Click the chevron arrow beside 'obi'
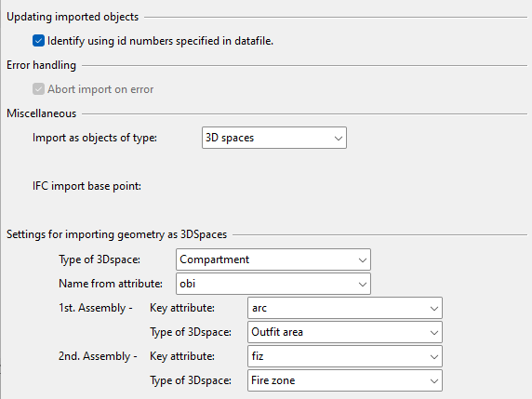 (363, 285)
